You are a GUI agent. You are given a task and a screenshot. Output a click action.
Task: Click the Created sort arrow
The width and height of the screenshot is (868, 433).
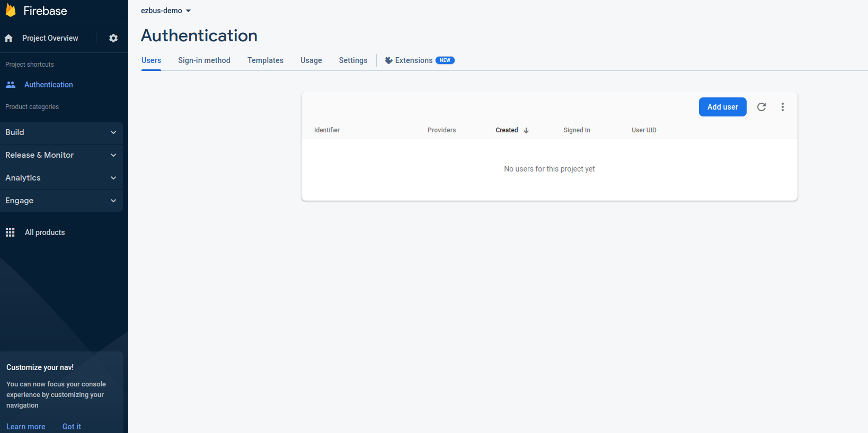pyautogui.click(x=526, y=130)
